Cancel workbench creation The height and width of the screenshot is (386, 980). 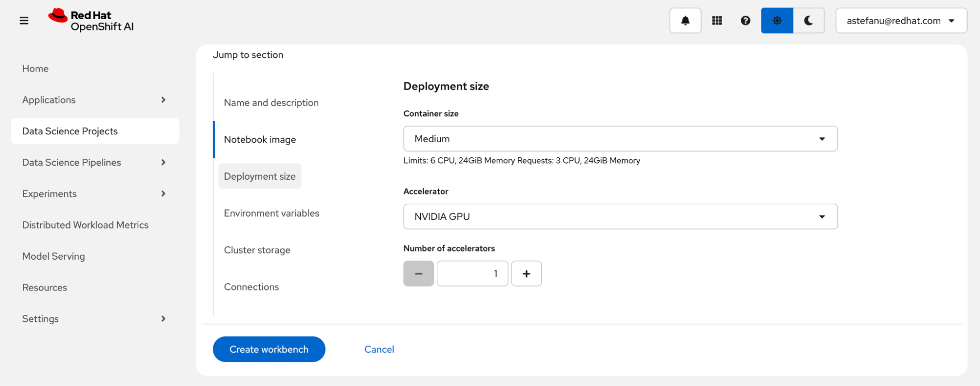[379, 349]
